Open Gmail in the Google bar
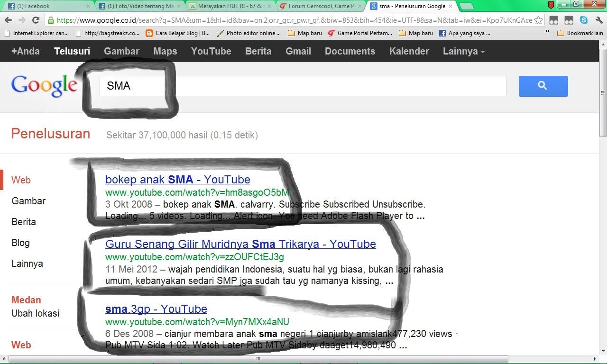The image size is (607, 364). pos(298,51)
